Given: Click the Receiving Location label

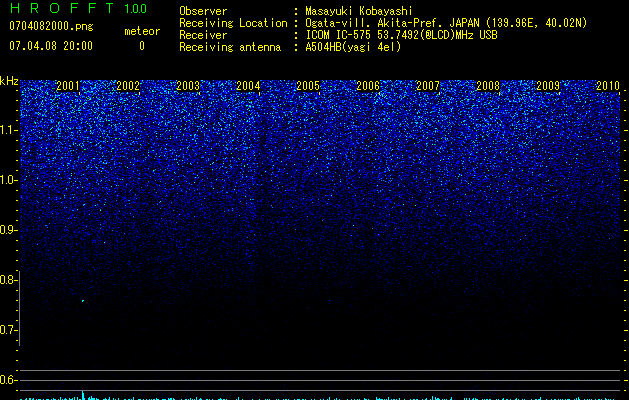Looking at the screenshot, I should [x=233, y=23].
